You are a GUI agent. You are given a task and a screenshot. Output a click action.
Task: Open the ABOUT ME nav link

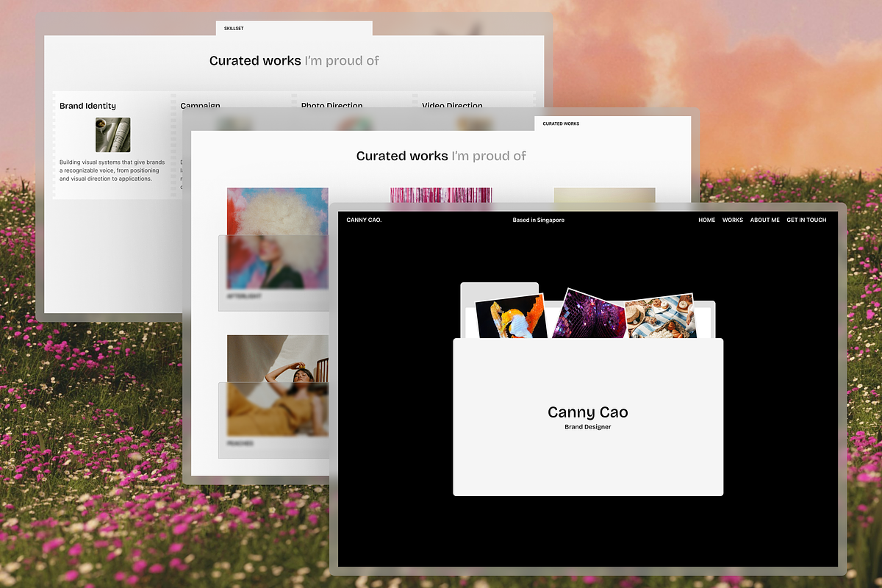tap(764, 220)
